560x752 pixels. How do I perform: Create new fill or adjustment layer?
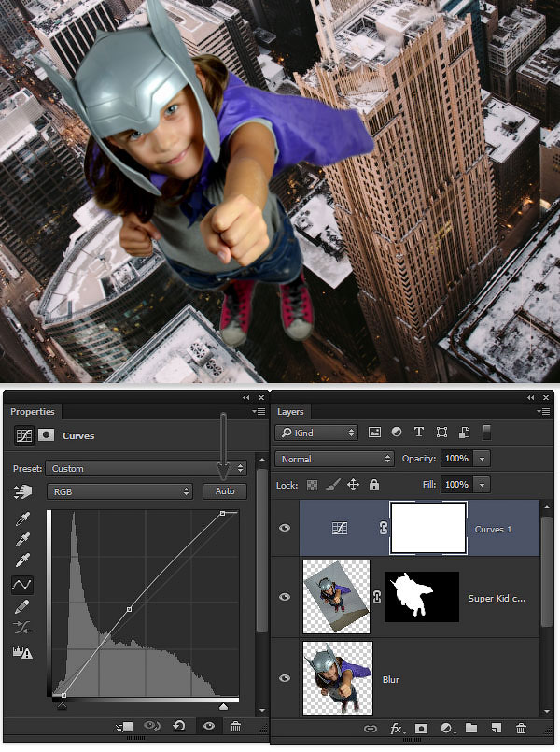point(446,729)
